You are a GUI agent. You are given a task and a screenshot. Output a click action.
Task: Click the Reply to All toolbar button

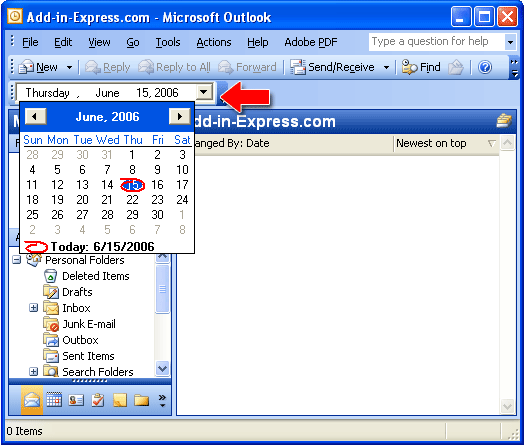point(174,67)
